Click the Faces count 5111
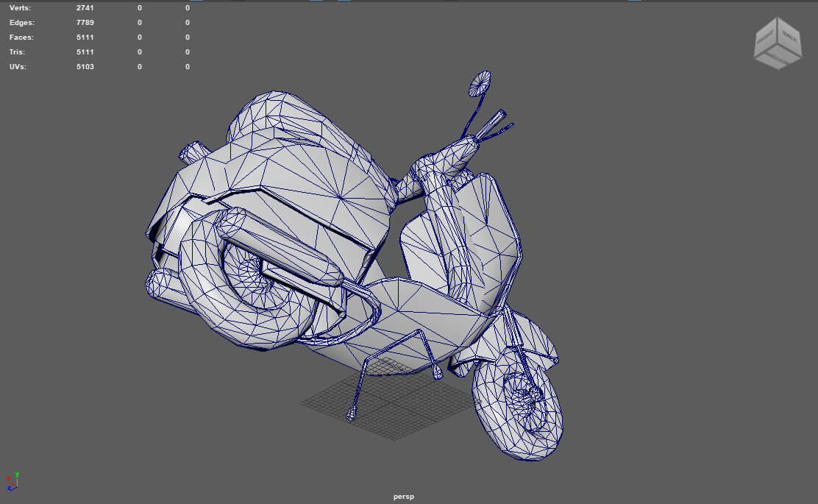 pyautogui.click(x=85, y=37)
